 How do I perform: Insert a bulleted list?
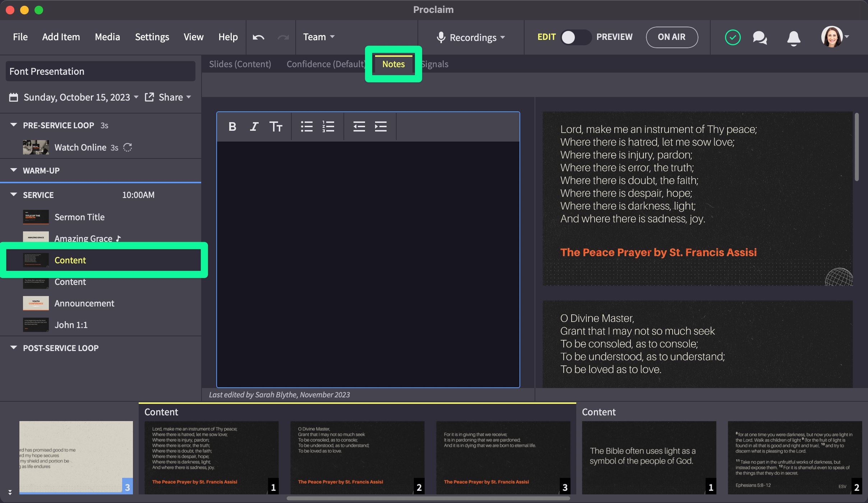[306, 126]
